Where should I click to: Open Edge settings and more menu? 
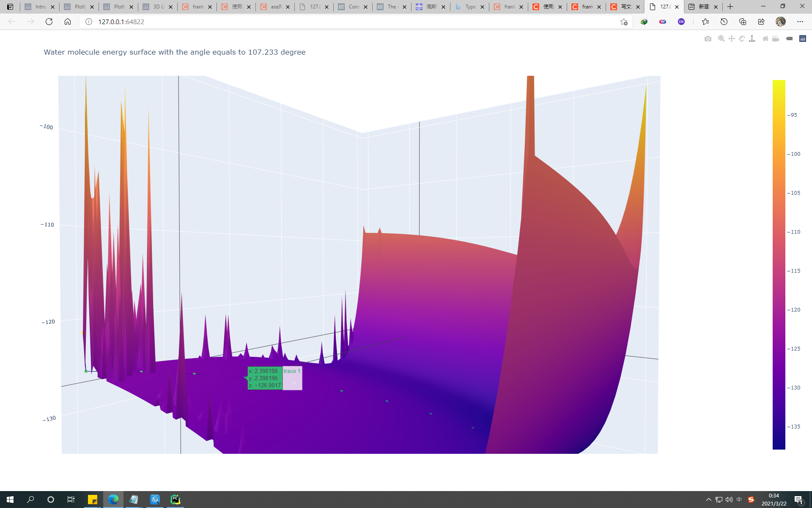800,22
